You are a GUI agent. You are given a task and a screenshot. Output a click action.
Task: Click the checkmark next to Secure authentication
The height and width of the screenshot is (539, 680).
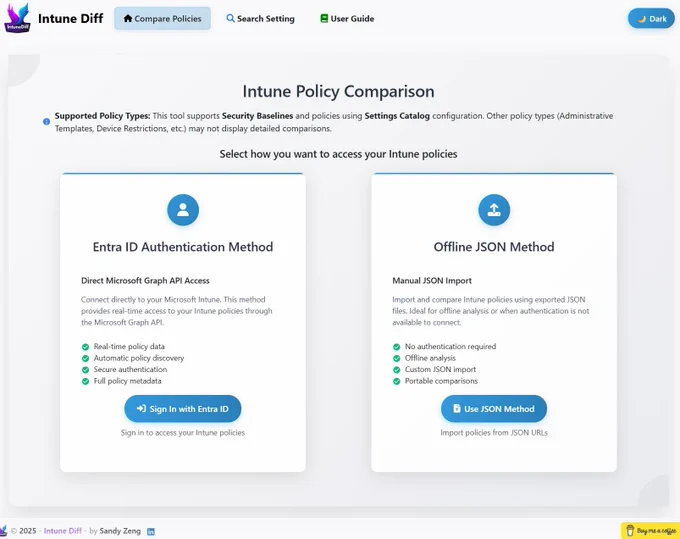85,369
